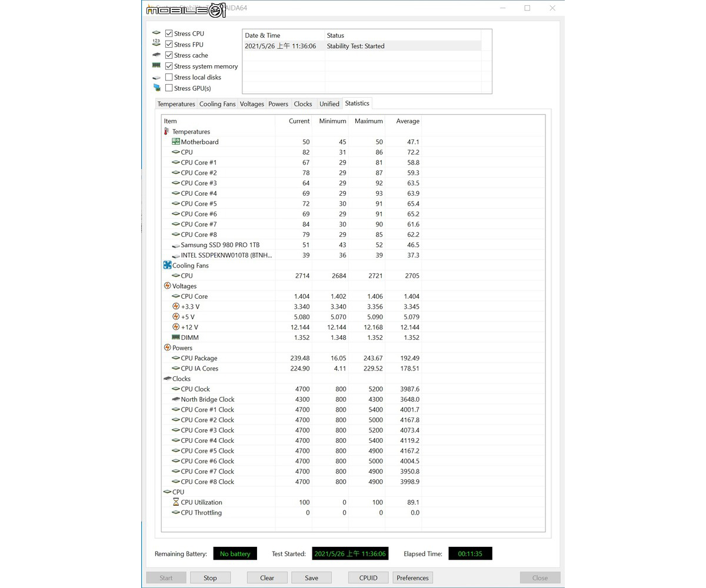The image size is (706, 588).
Task: Click the lightning icon next to +12 V
Action: pyautogui.click(x=175, y=327)
